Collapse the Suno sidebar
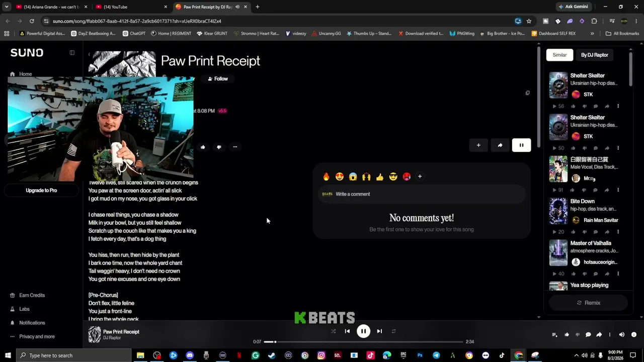644x362 pixels. (x=72, y=53)
